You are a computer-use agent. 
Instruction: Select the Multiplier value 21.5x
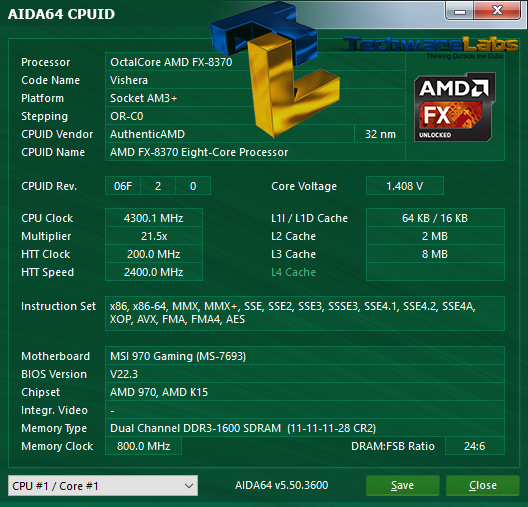point(154,236)
